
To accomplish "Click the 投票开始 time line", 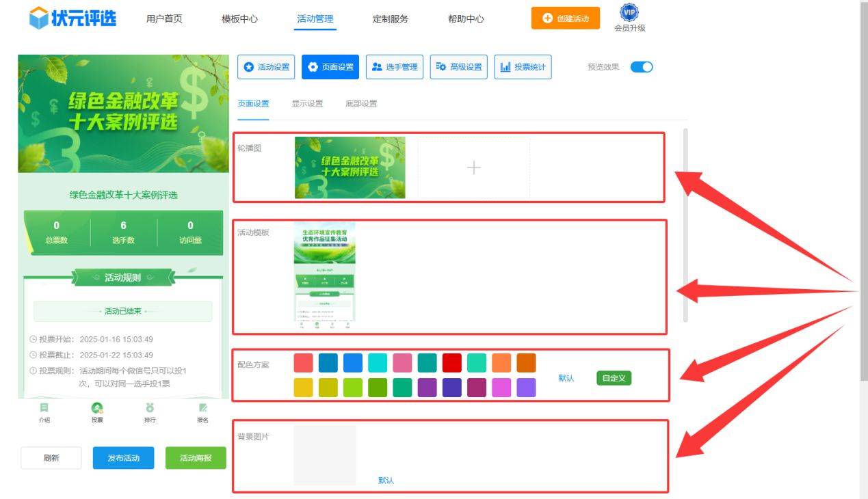I will 91,339.
